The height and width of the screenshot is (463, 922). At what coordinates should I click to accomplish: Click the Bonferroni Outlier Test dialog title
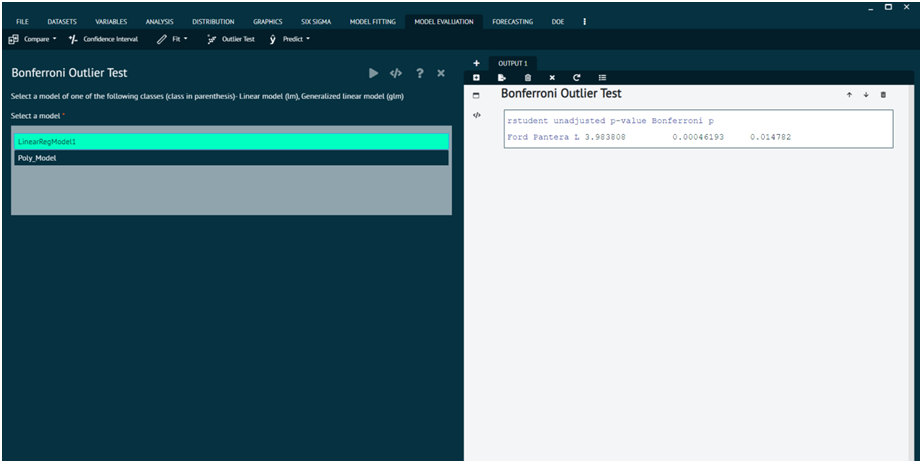point(69,73)
